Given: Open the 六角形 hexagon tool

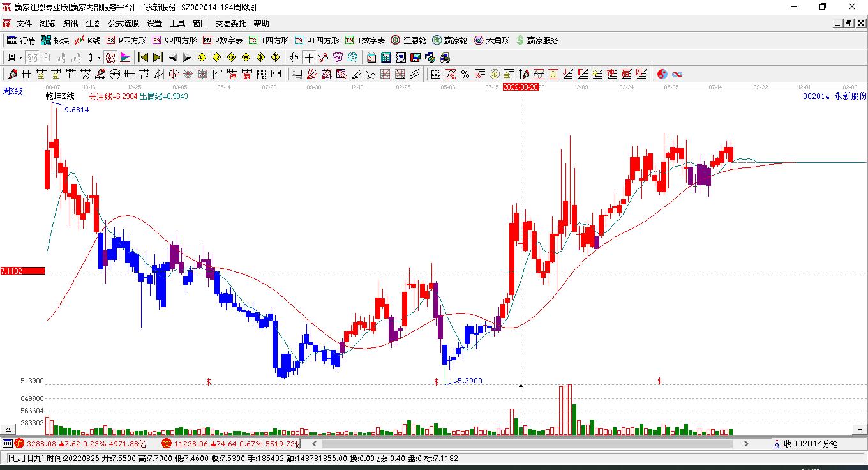Looking at the screenshot, I should (491, 40).
